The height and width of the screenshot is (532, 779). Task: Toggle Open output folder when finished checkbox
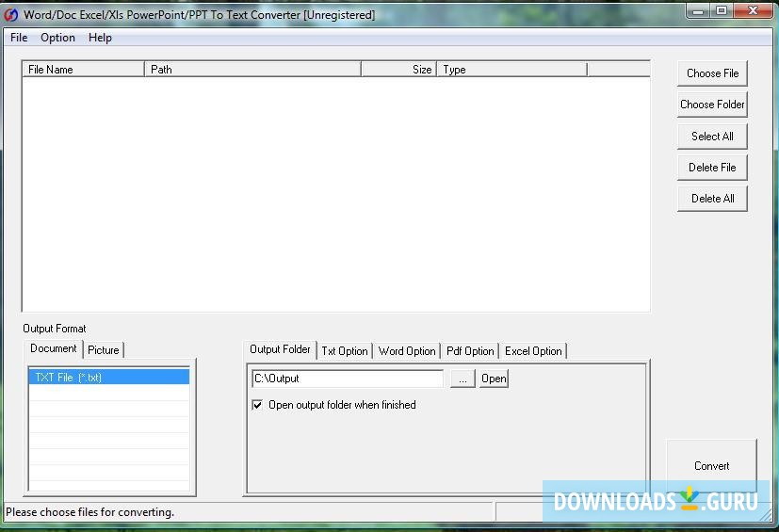pyautogui.click(x=257, y=405)
